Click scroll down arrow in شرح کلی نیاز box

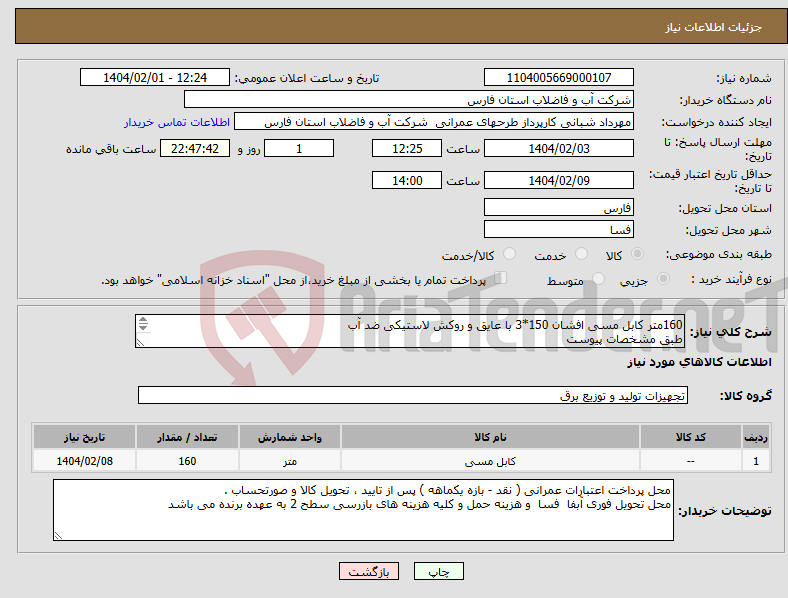point(143,327)
